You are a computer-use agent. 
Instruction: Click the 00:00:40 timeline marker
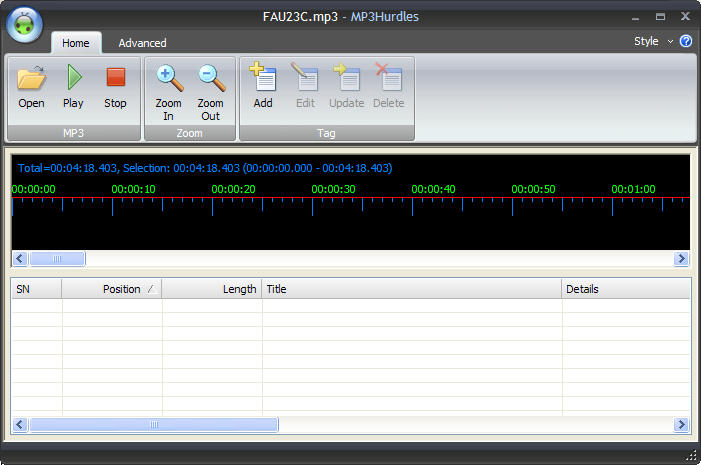tap(433, 189)
